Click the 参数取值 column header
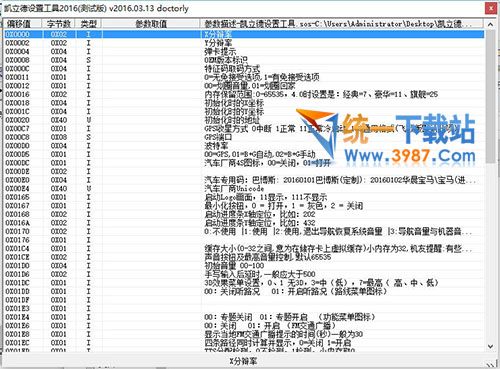 coord(151,24)
